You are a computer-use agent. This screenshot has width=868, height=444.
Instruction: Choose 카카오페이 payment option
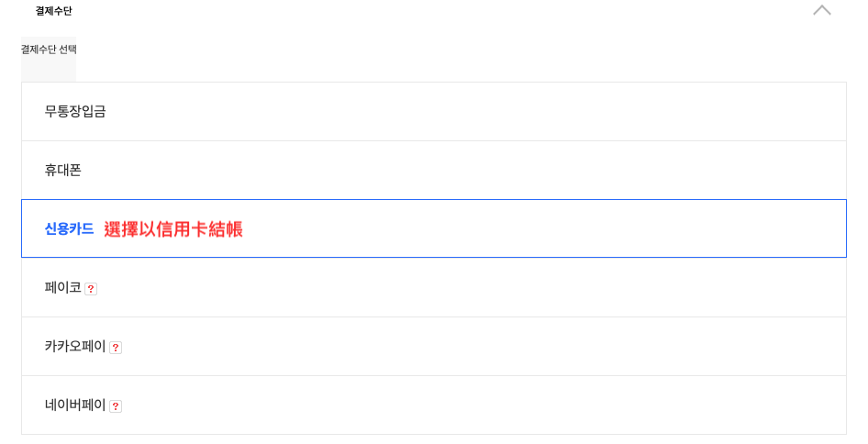(433, 347)
